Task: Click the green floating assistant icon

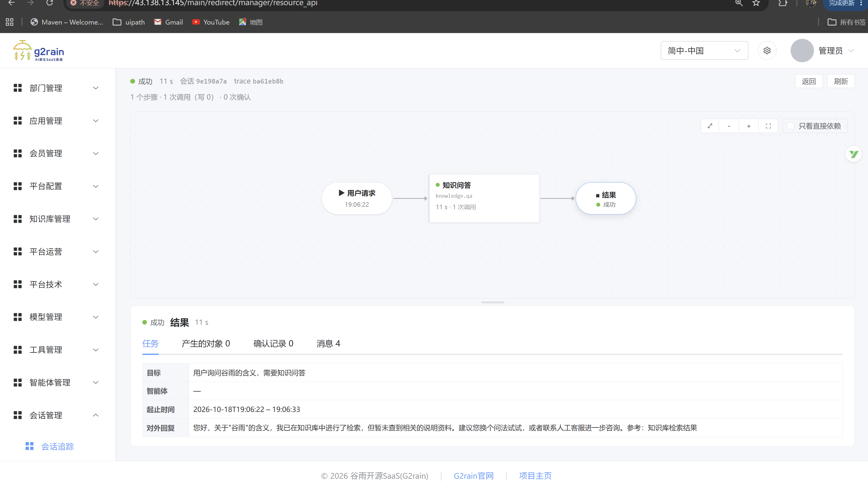Action: tap(853, 154)
